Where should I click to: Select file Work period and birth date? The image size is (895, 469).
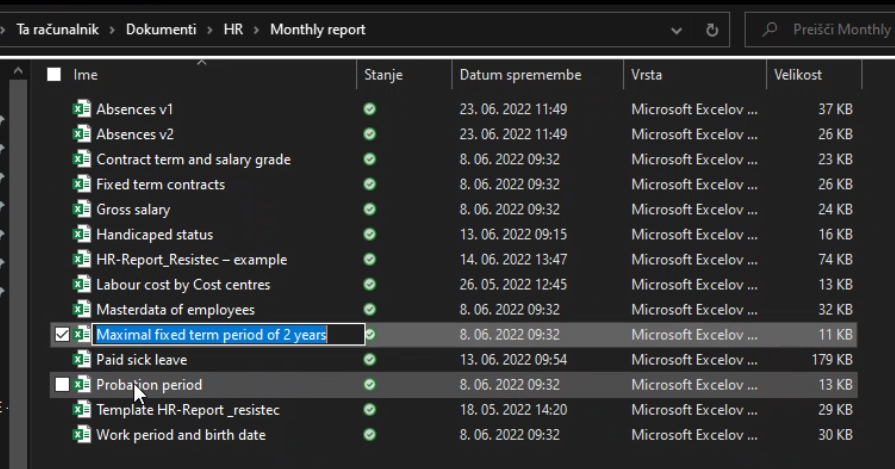(181, 435)
